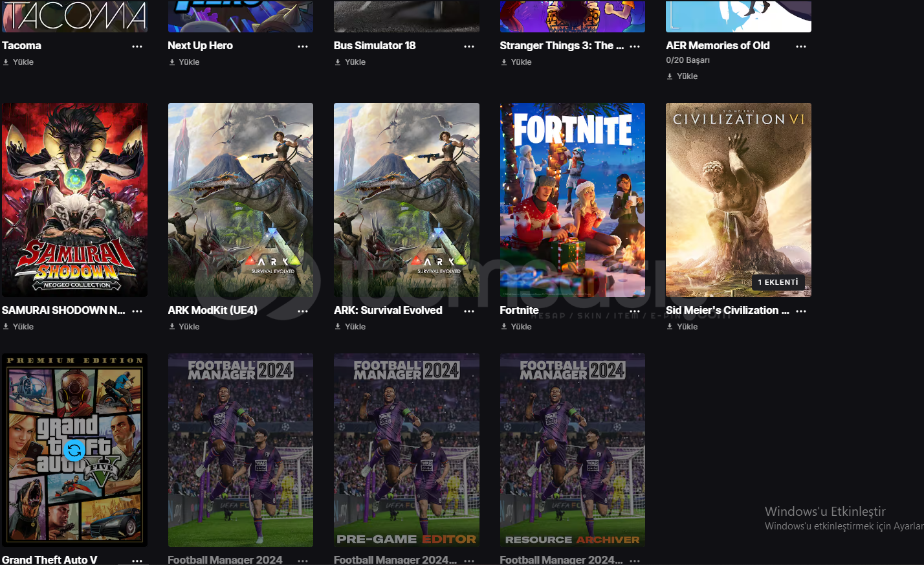Install Next Up Hero with its Yükle button
Screen dimensions: 924x565
pos(184,62)
